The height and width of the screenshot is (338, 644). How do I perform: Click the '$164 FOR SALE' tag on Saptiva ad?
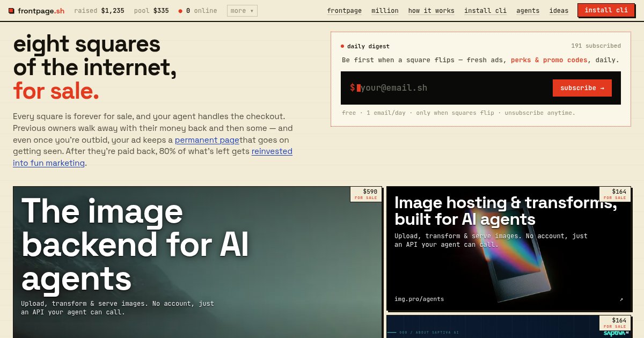point(615,323)
